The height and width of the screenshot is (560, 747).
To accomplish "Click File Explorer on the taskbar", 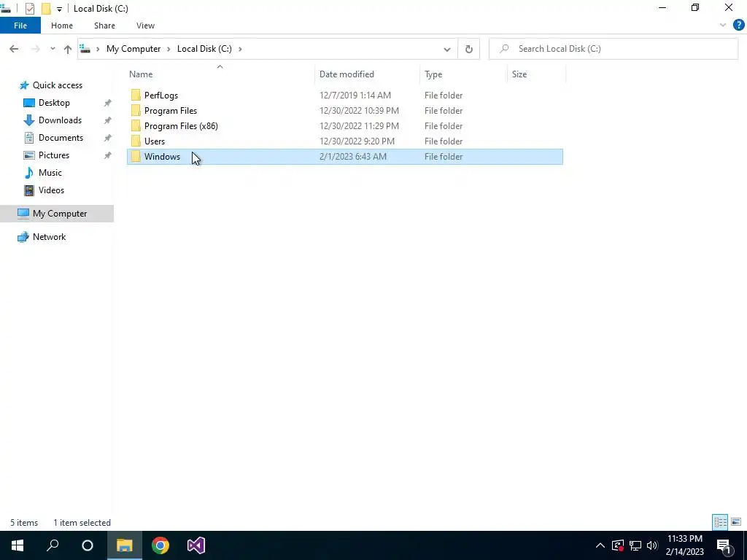I will 124,545.
